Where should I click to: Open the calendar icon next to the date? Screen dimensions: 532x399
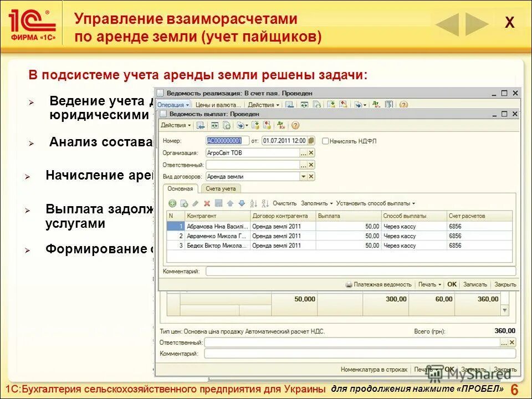coord(311,140)
